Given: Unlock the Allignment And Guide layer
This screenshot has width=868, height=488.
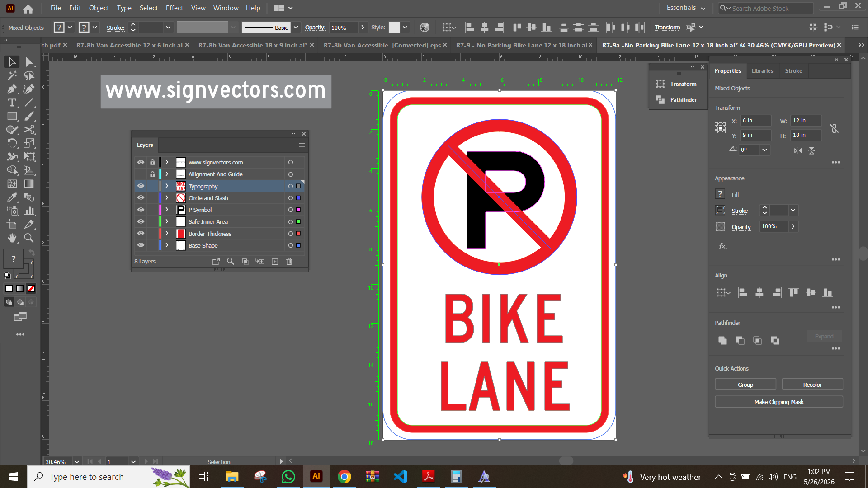Looking at the screenshot, I should pos(153,174).
